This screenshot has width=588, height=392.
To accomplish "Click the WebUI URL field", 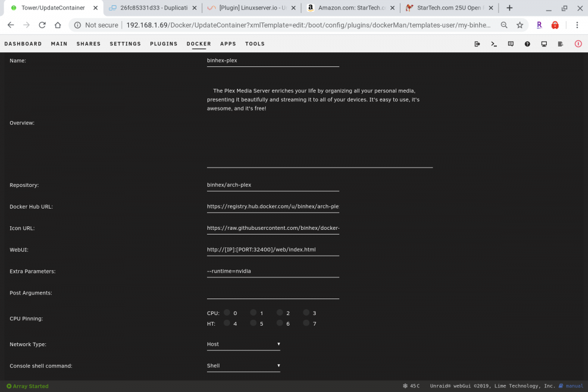I will point(273,250).
